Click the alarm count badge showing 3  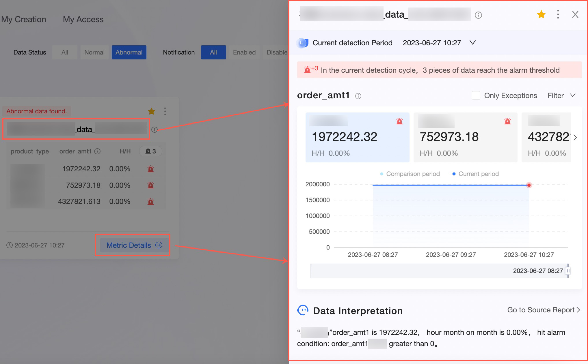tap(150, 151)
